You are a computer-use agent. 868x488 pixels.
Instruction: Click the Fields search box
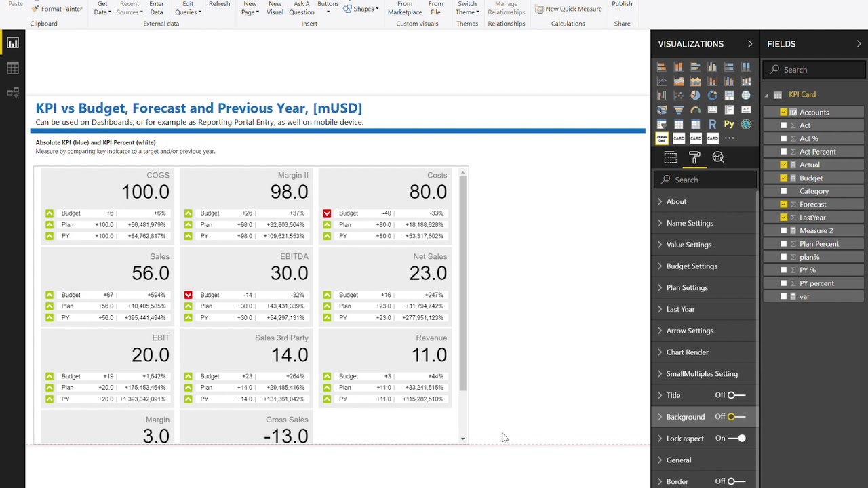pos(814,69)
